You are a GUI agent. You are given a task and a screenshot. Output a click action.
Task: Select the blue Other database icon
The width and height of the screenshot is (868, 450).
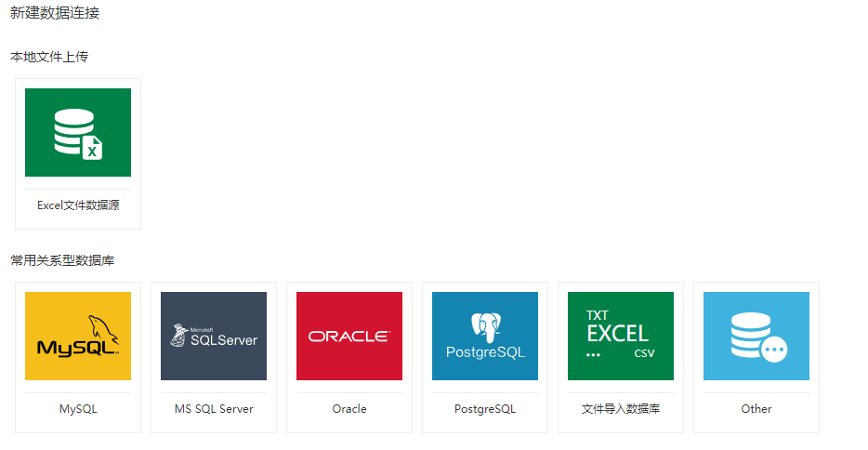(x=756, y=336)
